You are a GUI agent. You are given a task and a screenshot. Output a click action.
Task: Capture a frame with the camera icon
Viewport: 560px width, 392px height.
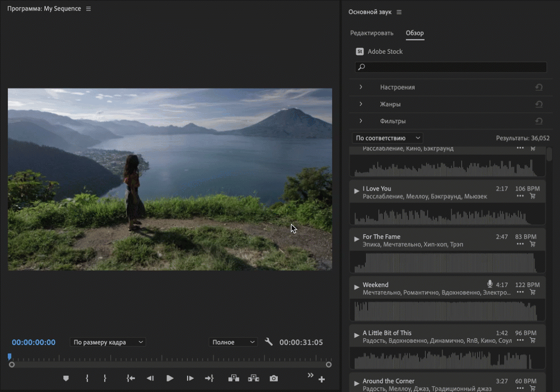[x=273, y=379]
